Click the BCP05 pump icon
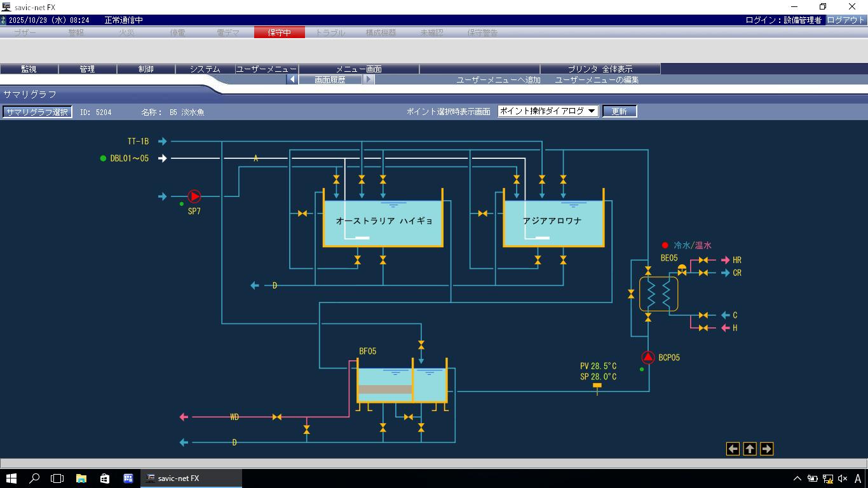The image size is (868, 488). [648, 358]
